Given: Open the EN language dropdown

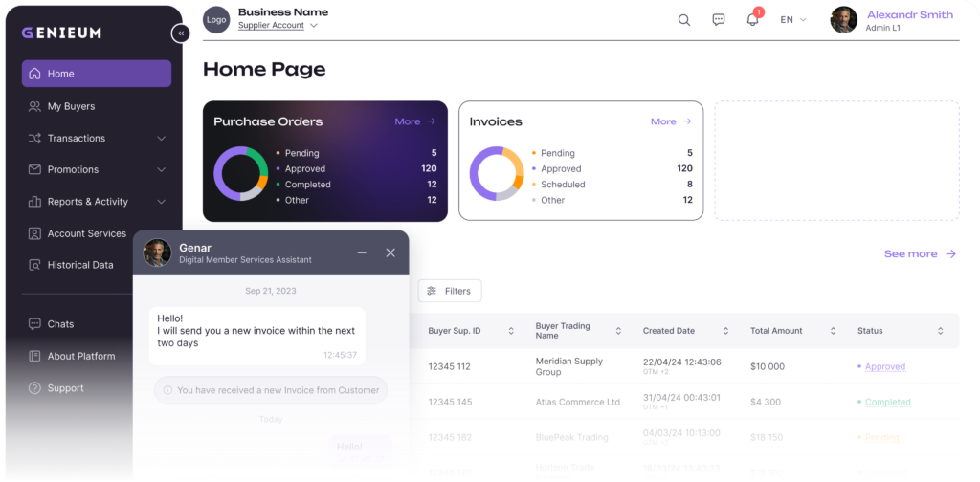Looking at the screenshot, I should 792,20.
